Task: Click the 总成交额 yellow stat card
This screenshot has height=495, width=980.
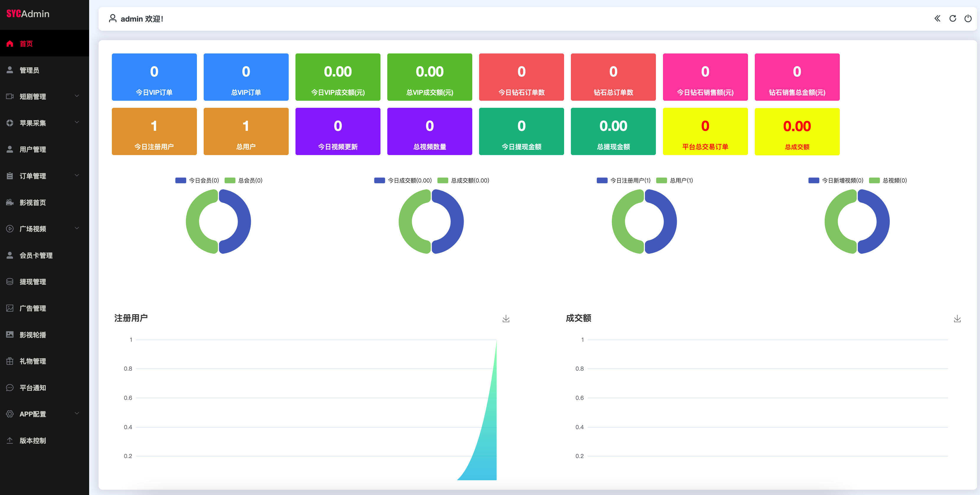Action: click(x=797, y=131)
